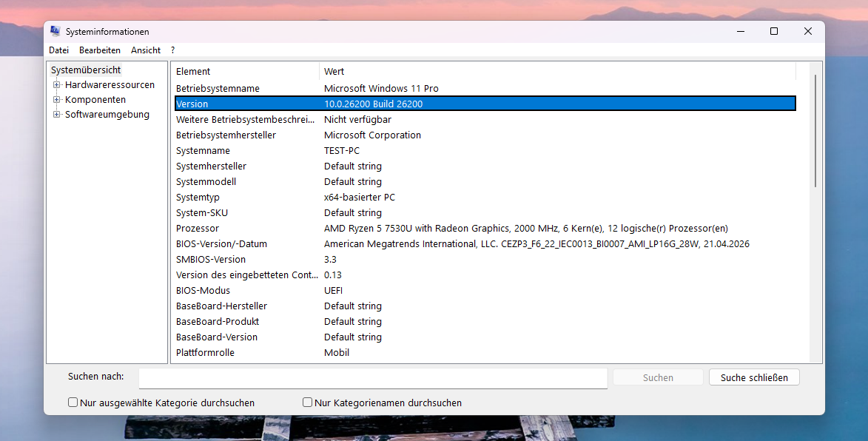
Task: Select the BIOS-Version/-Datum row
Action: tap(485, 243)
